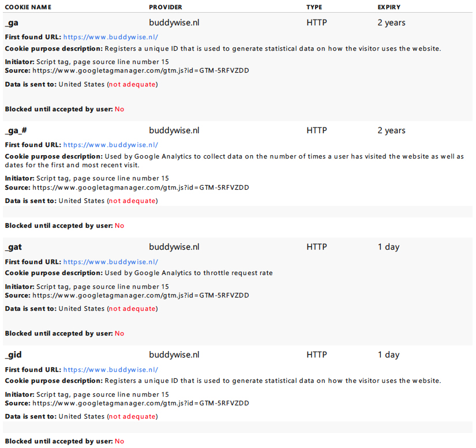Viewport: 476px width, 448px height.
Task: Click the red 'No' blocked value for _gat
Action: tap(119, 333)
